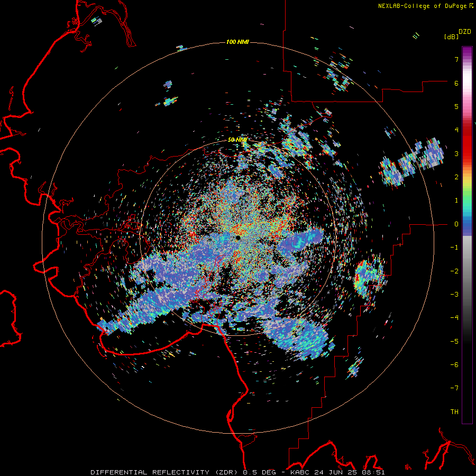Viewport: 476px width, 476px height.
Task: Click the 2 tick label on the color scale
Action: coord(456,177)
